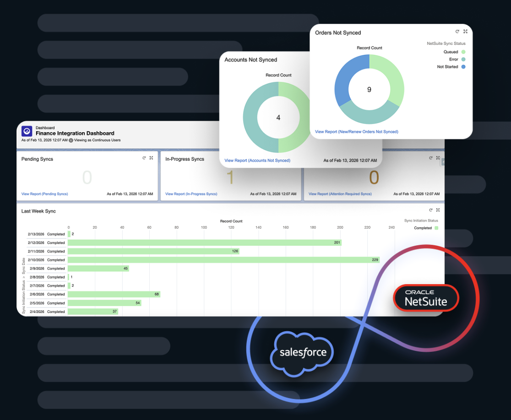The image size is (511, 420).
Task: Expand the Last Week Sync chart
Action: 438,210
